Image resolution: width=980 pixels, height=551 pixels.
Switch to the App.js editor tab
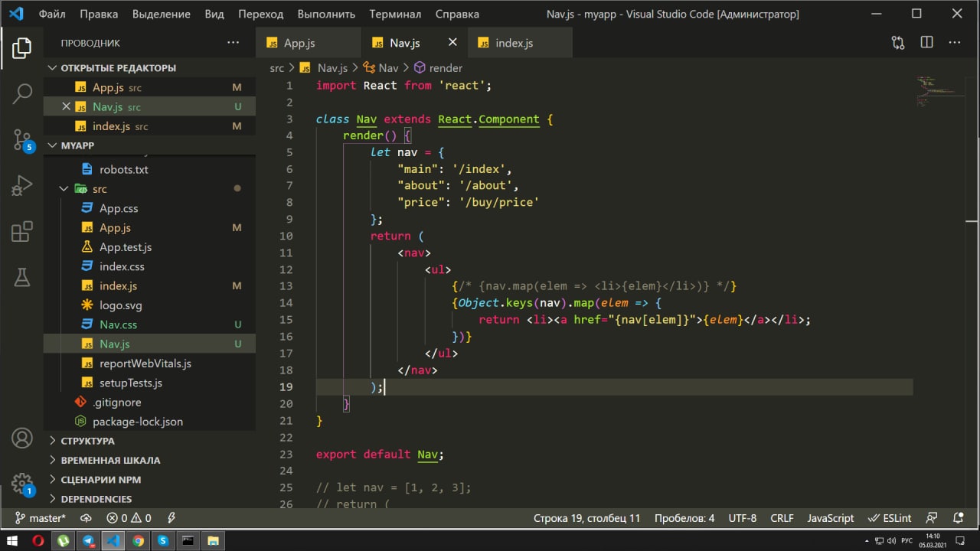(x=299, y=43)
